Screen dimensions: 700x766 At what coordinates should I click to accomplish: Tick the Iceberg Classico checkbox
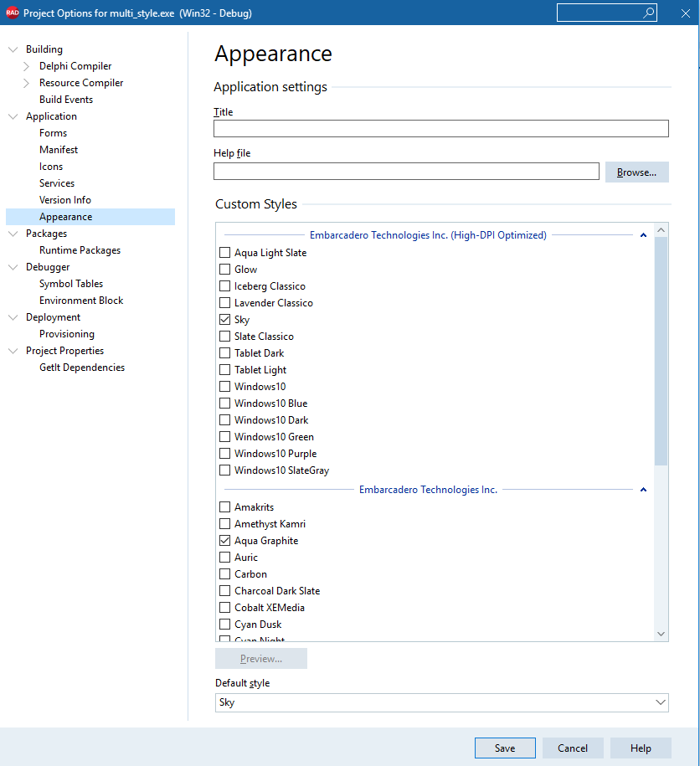224,285
